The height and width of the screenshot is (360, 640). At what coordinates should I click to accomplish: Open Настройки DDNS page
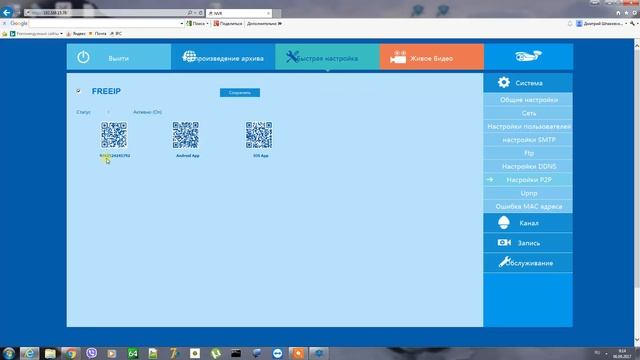pos(528,167)
